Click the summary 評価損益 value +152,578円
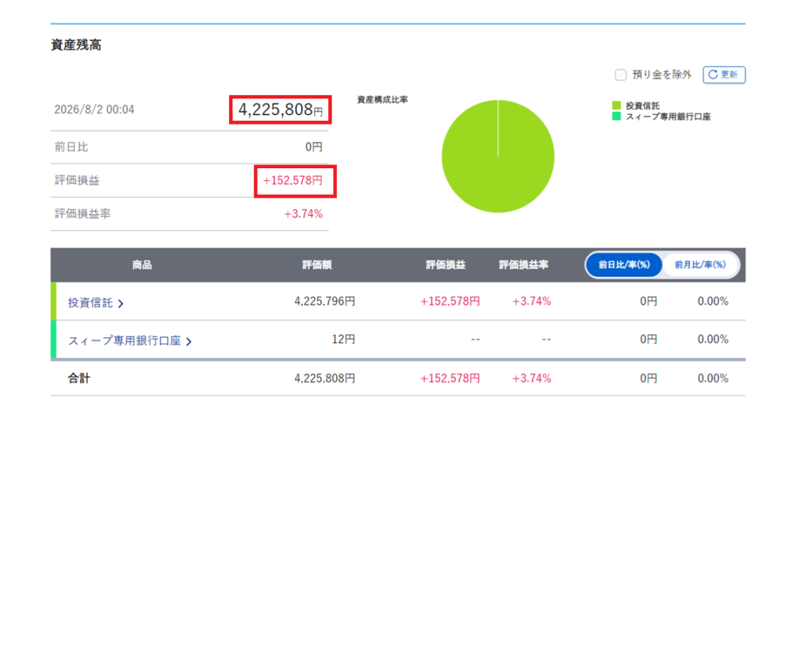This screenshot has height=661, width=812. tap(293, 180)
